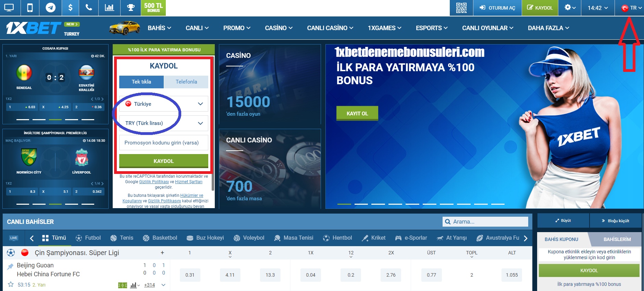Screen dimensions: 644x291
Task: Click the yellow sports car promo icon
Action: point(125,28)
